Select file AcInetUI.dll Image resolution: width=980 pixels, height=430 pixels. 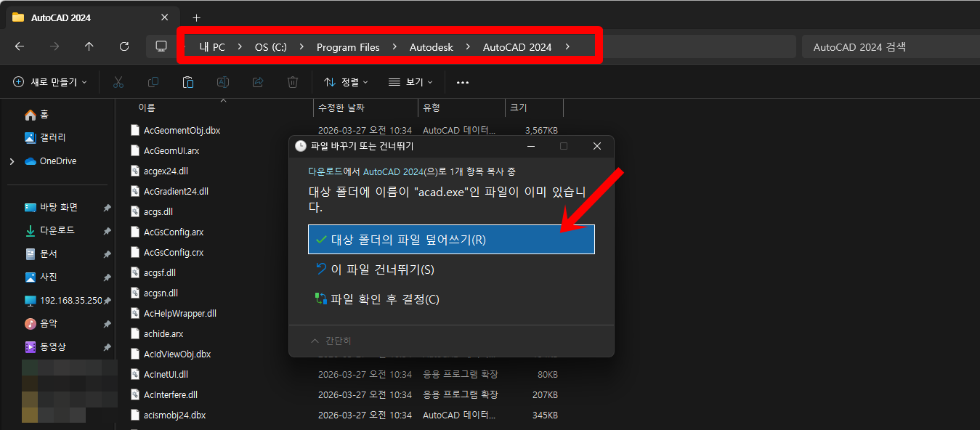[166, 375]
